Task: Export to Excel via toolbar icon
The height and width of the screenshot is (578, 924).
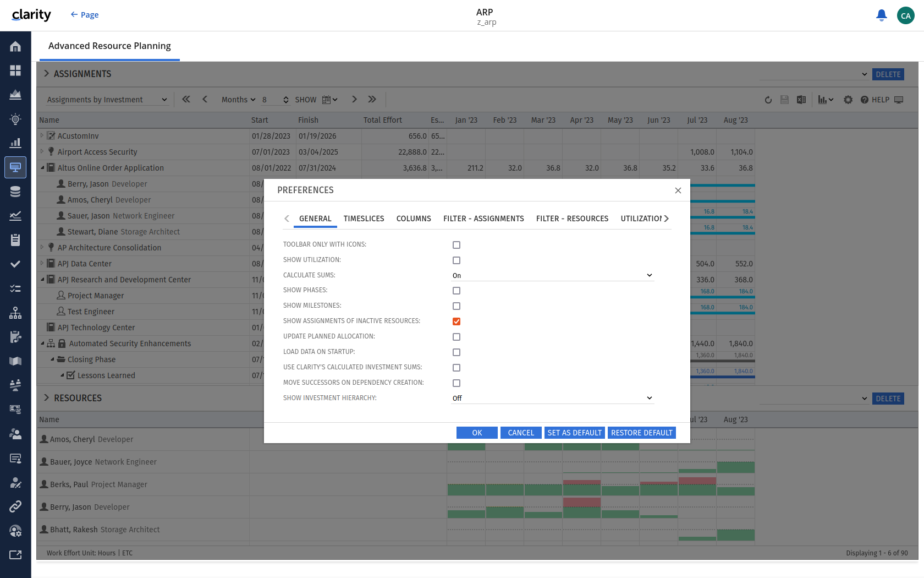Action: pyautogui.click(x=801, y=100)
